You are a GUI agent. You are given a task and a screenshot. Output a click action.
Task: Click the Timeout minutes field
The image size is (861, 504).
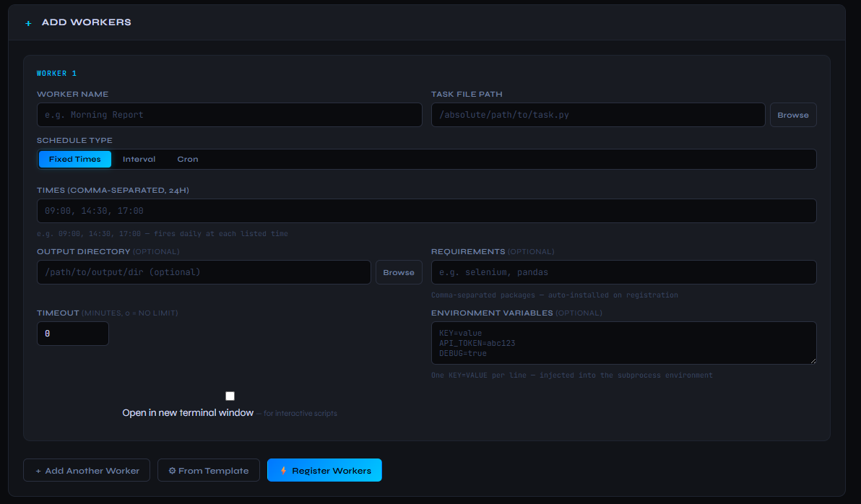72,334
